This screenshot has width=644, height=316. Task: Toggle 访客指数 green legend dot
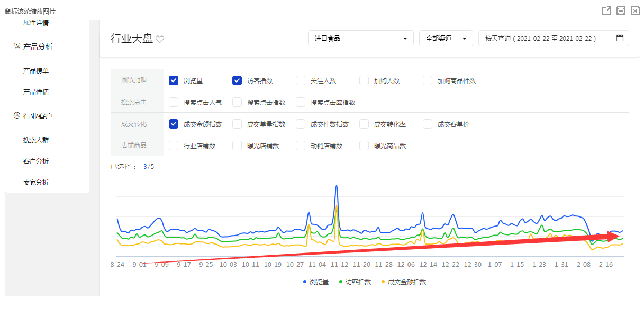[x=341, y=282]
